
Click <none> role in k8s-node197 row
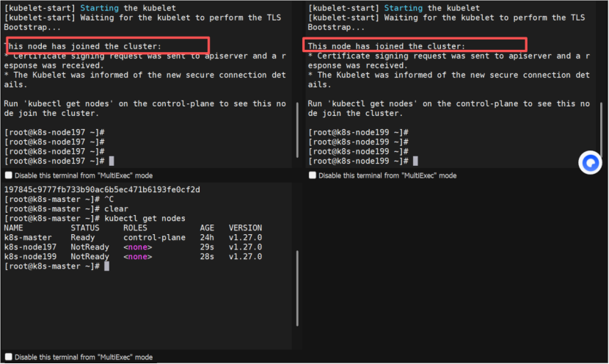coord(138,247)
